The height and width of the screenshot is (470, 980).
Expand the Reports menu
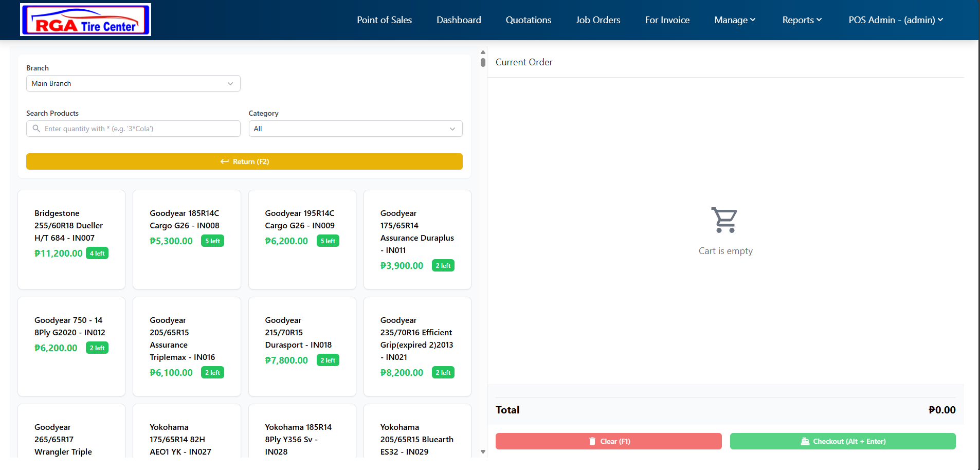coord(802,20)
